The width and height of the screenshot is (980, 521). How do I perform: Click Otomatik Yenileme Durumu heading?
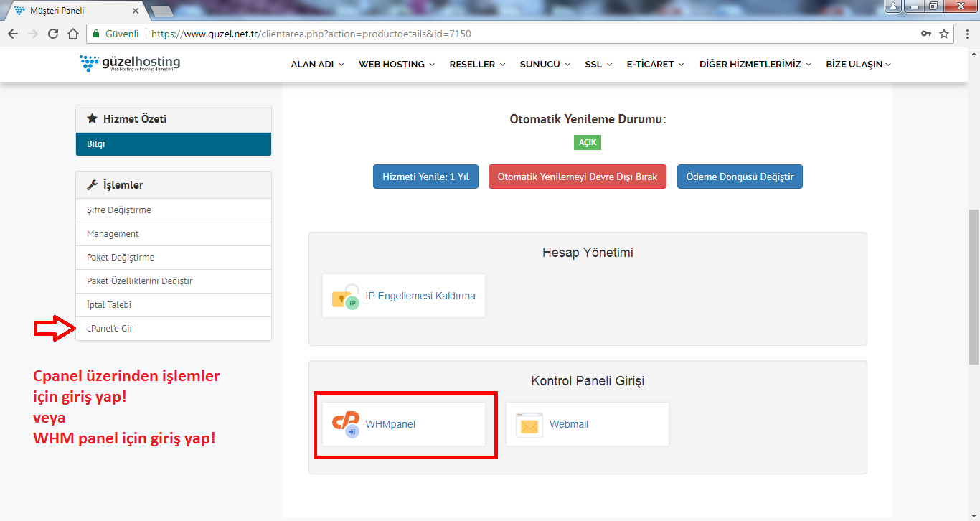[x=588, y=119]
